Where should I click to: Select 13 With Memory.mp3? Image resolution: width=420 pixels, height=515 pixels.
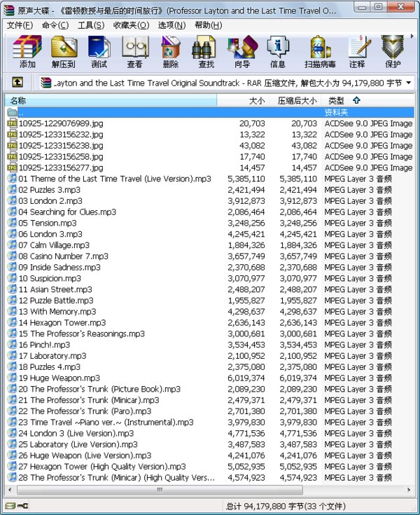click(210, 312)
